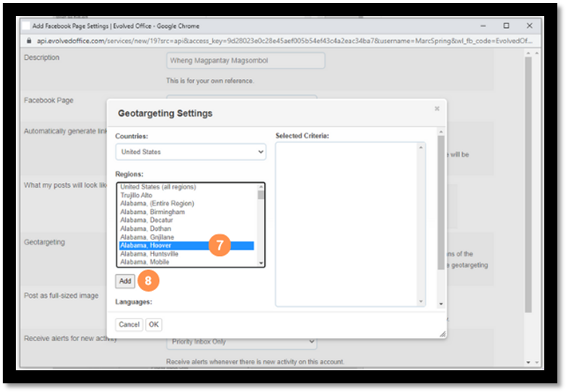
Task: Click the Add region button
Action: click(125, 281)
